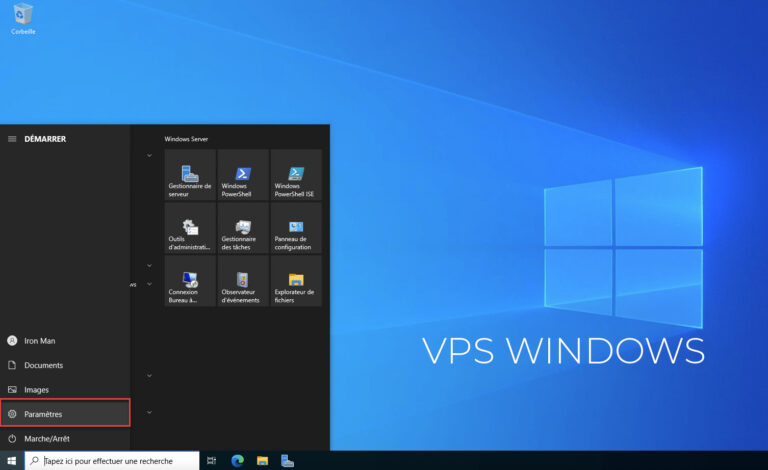
Task: Open Task View on taskbar
Action: click(x=212, y=461)
